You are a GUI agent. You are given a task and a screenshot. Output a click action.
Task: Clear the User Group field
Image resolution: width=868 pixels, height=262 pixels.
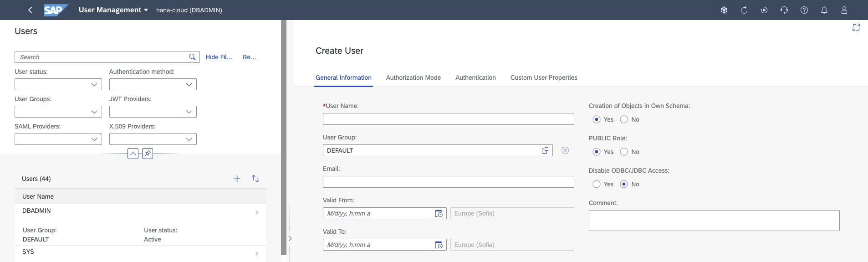(565, 150)
